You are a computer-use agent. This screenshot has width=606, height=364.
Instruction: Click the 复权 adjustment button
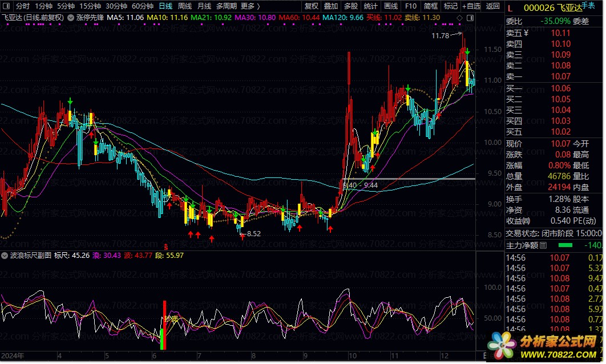point(311,6)
